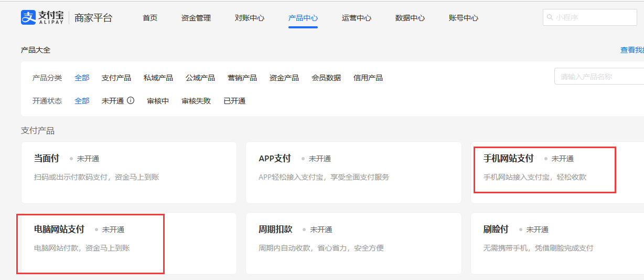
Task: Click the 查看我的 link at right
Action: point(632,50)
